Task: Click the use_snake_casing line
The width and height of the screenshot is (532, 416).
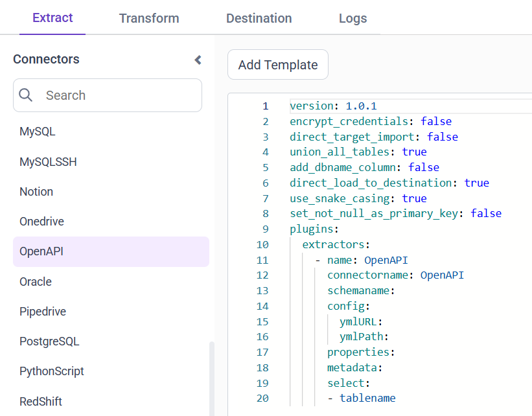Action: coord(358,198)
